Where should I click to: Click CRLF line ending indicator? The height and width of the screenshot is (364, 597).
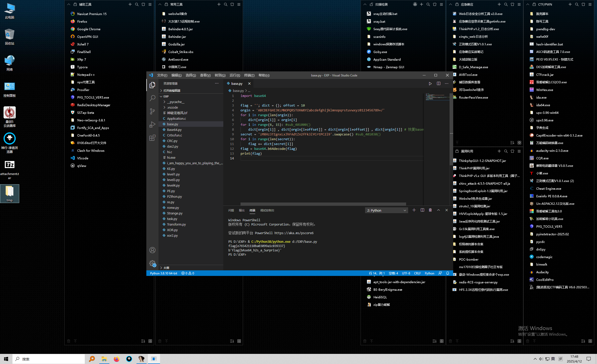click(x=417, y=273)
